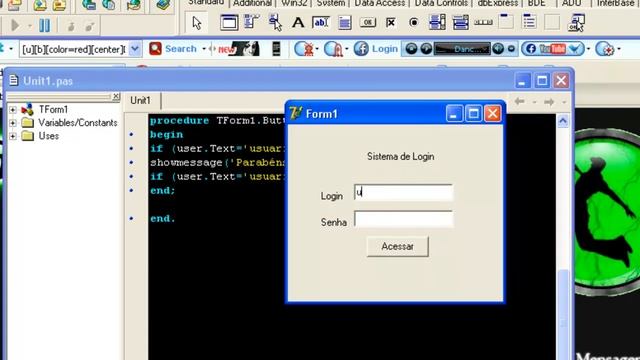Click the Senha input field in Form1
640x360 pixels.
pos(404,219)
